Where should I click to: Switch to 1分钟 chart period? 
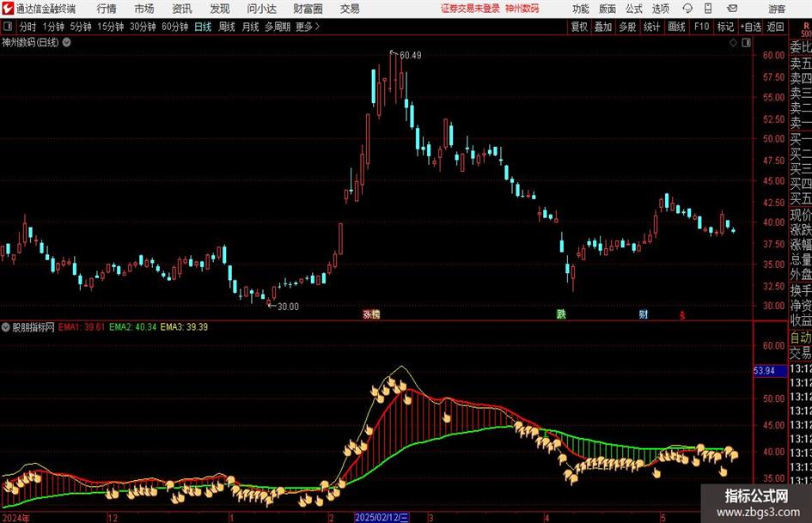pyautogui.click(x=53, y=27)
